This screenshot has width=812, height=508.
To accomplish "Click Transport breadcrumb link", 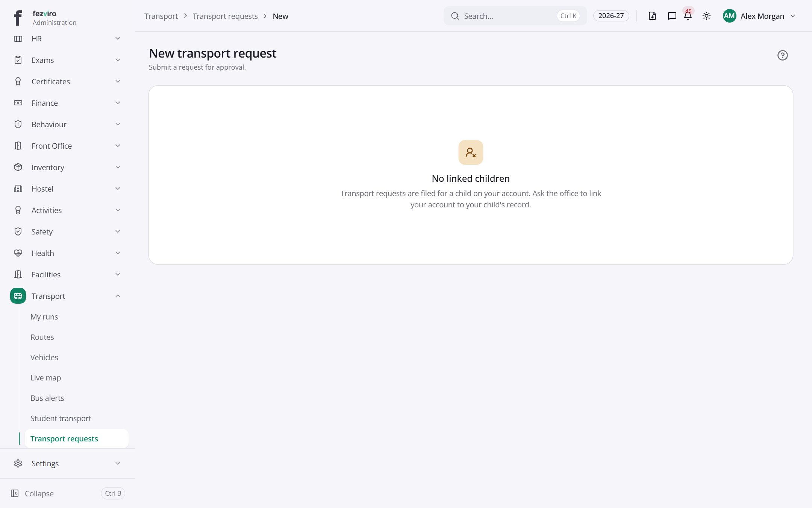I will (x=161, y=16).
